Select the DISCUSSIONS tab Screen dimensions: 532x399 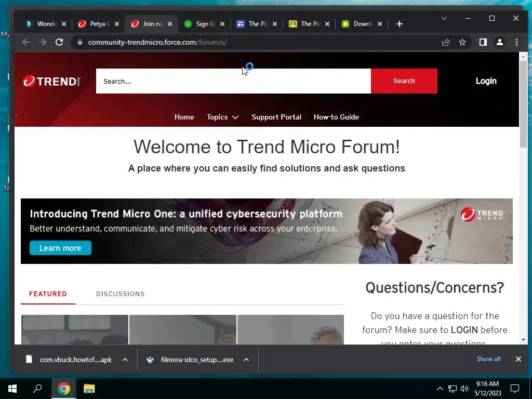121,294
